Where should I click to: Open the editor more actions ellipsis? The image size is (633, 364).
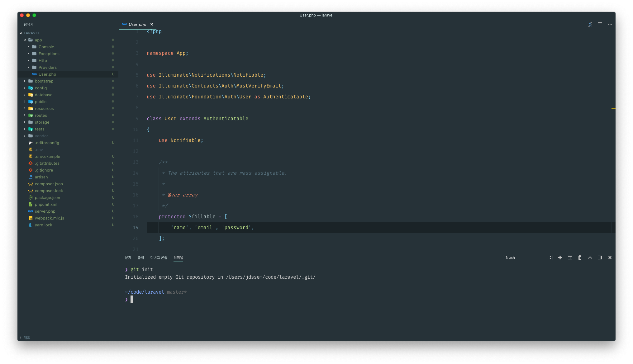(x=610, y=24)
